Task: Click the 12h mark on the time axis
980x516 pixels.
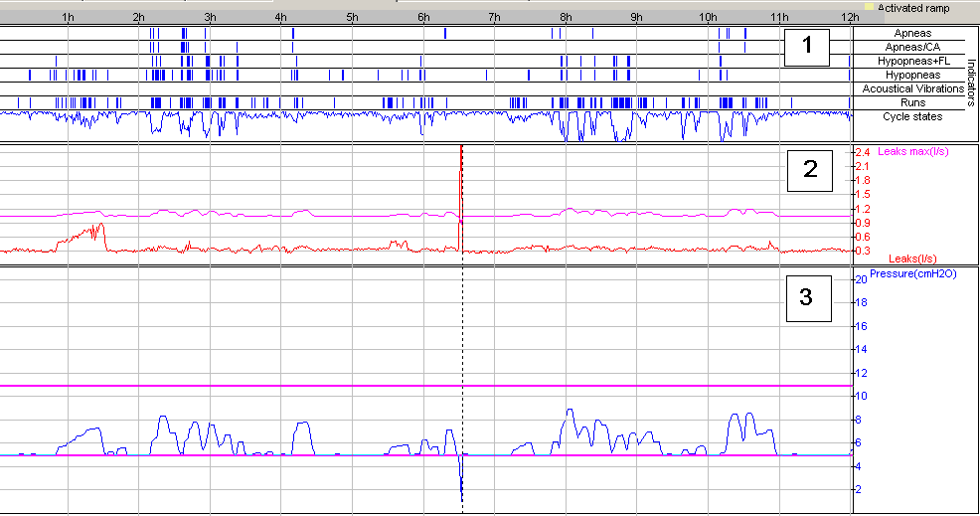Action: (x=848, y=18)
